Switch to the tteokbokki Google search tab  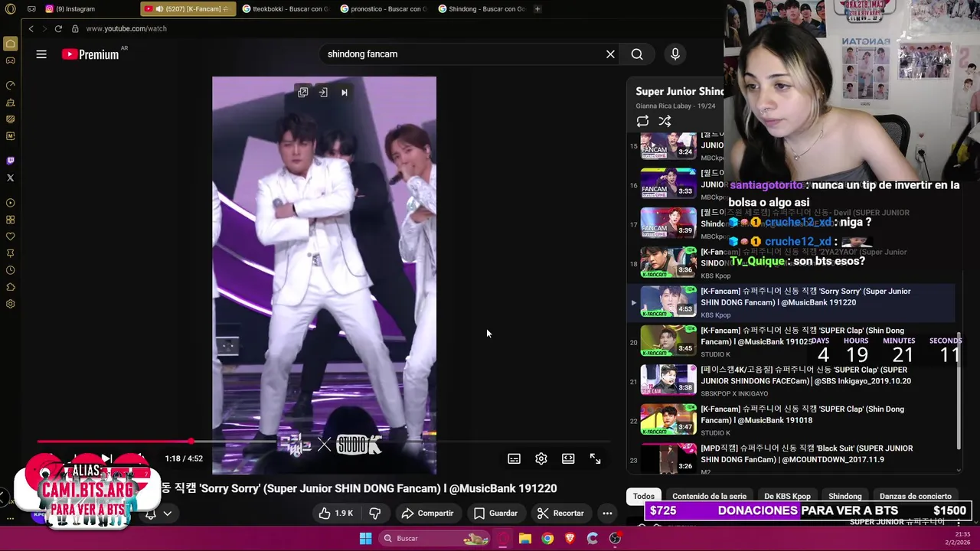point(286,9)
